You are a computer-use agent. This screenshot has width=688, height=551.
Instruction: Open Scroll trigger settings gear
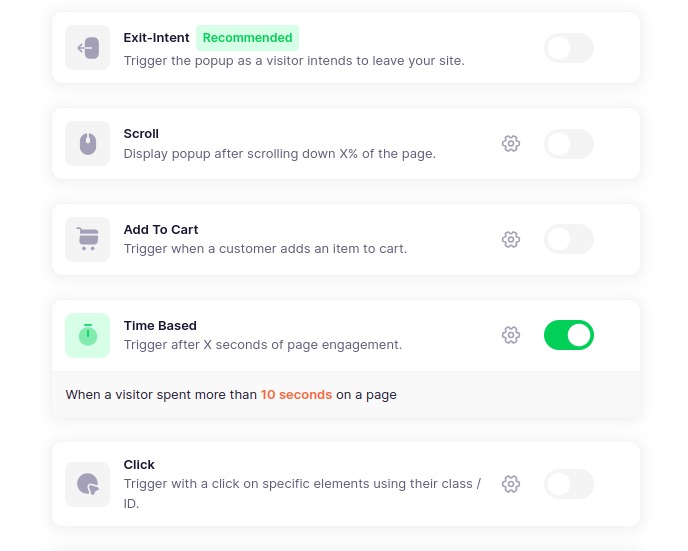[x=511, y=143]
